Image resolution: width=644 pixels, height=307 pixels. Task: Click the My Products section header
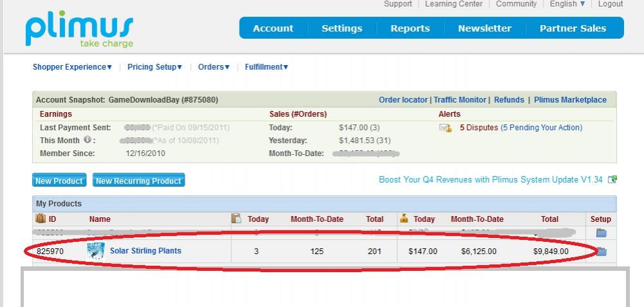325,204
